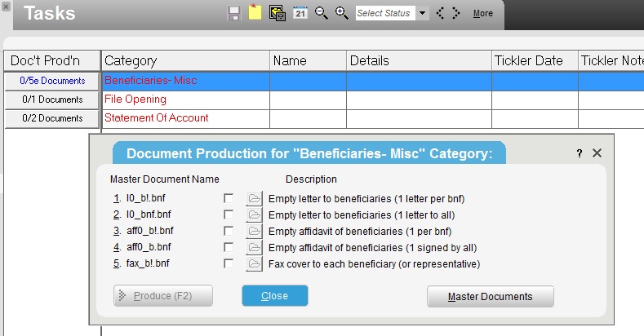This screenshot has height=336, width=644.
Task: Click the Close button in dialog
Action: click(x=275, y=296)
